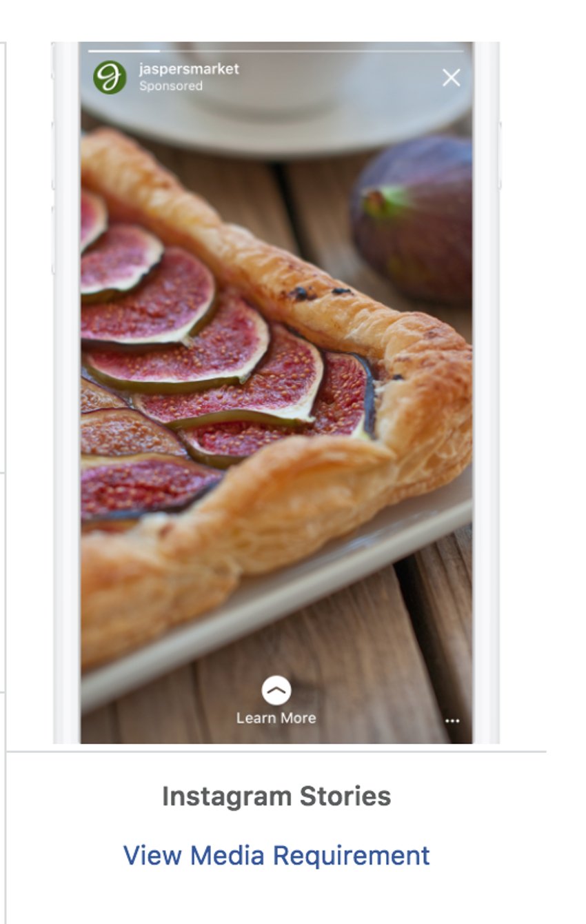The width and height of the screenshot is (586, 924).
Task: Click the divider line below the phone preview
Action: click(x=276, y=751)
